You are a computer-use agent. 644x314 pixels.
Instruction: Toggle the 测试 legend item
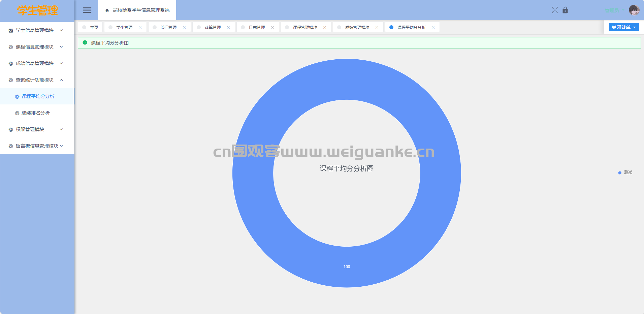click(x=625, y=172)
